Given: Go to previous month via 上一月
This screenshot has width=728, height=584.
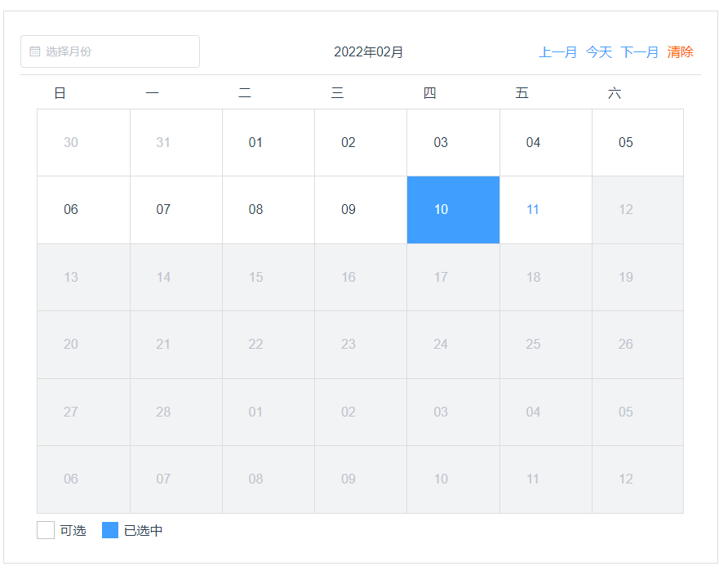Looking at the screenshot, I should (x=557, y=52).
